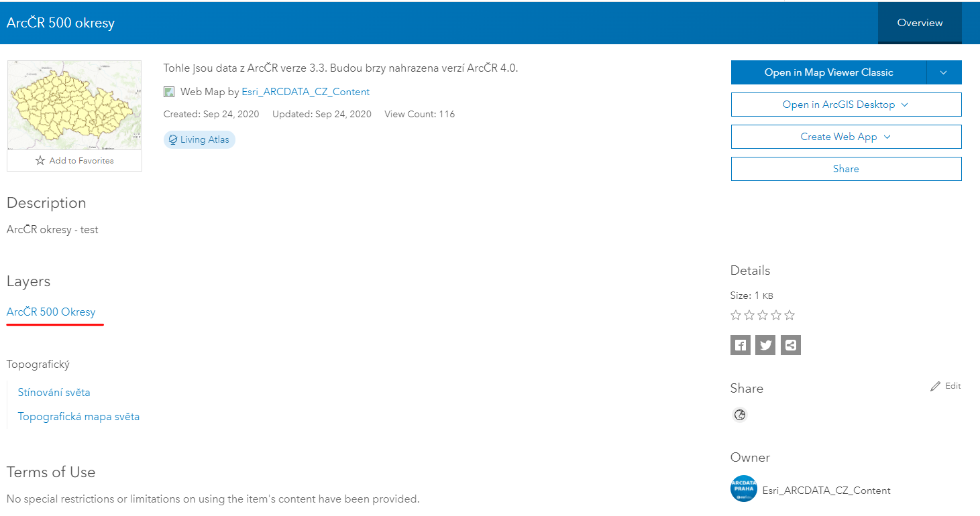Click the Share button
The width and height of the screenshot is (980, 516).
(x=846, y=169)
